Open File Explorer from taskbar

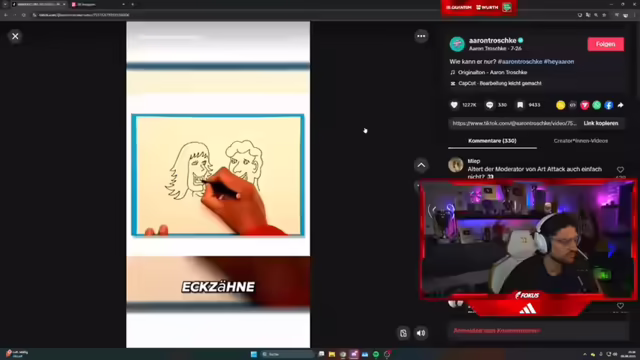332,354
